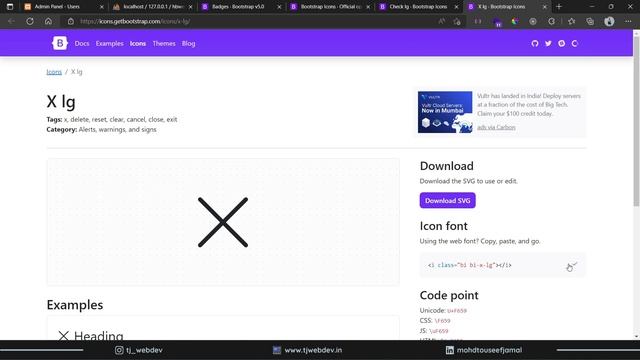The height and width of the screenshot is (360, 640).
Task: Click the browser address bar URL
Action: [x=135, y=21]
